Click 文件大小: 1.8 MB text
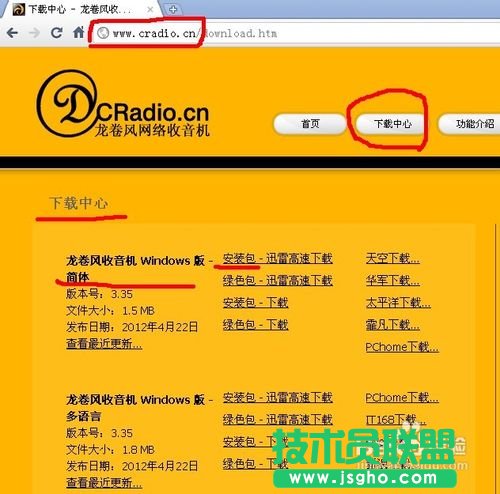The height and width of the screenshot is (494, 500). click(x=110, y=450)
